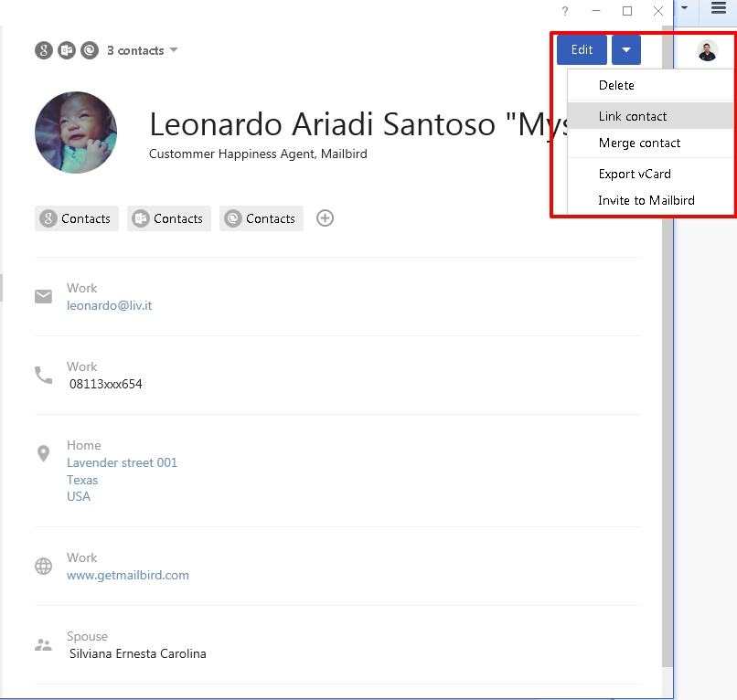The height and width of the screenshot is (700, 737).
Task: Open the leonardo@liv.it email link
Action: coord(109,305)
